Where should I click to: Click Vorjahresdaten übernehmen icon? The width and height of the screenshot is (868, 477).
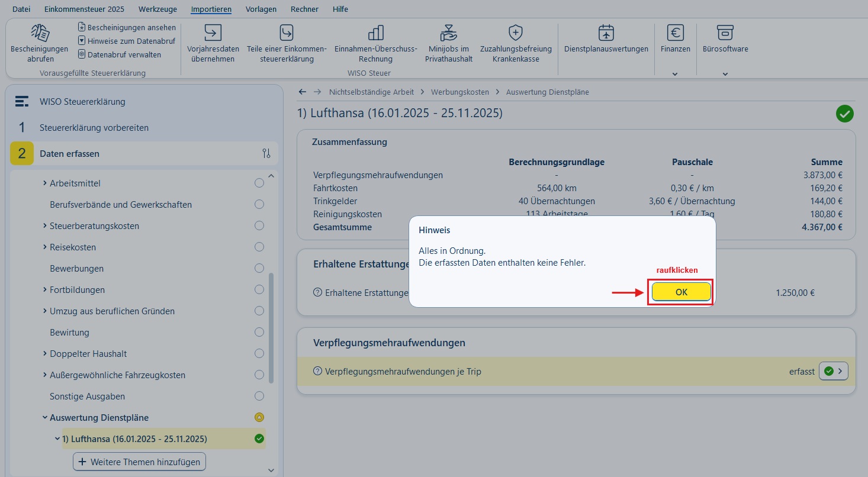[x=213, y=32]
